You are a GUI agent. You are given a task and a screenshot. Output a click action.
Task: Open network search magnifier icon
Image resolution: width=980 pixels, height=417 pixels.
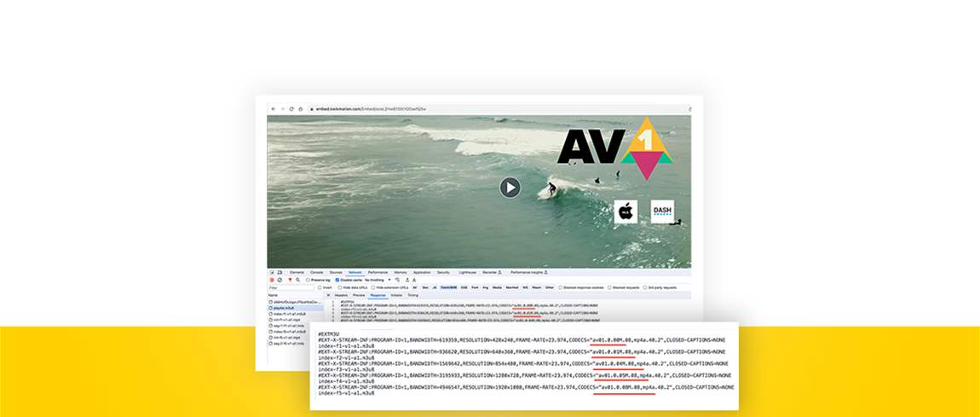coord(298,280)
